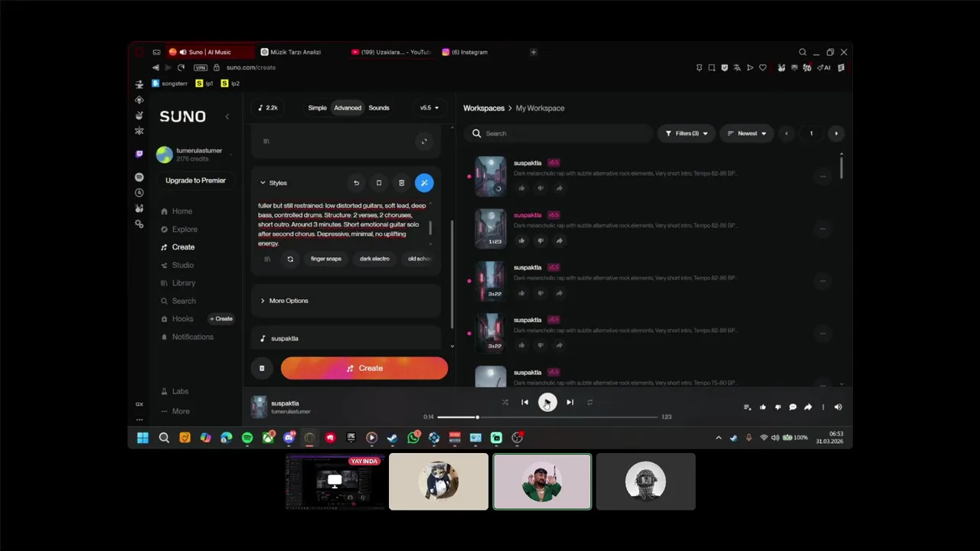Open the songsterr bookmark
Image resolution: width=980 pixels, height=551 pixels.
(169, 83)
